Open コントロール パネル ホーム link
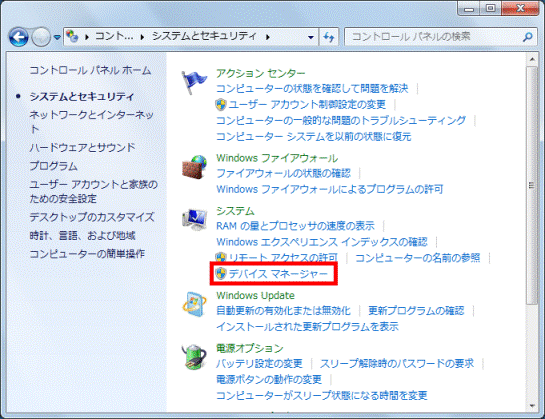Screen dimensions: 545x419 pos(90,70)
